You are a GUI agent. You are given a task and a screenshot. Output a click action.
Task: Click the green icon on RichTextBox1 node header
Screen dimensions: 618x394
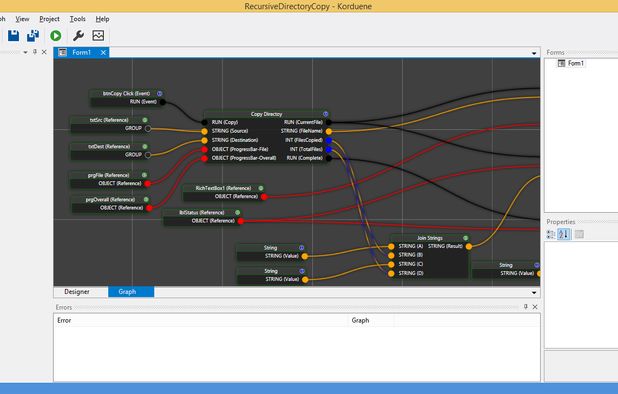point(261,188)
